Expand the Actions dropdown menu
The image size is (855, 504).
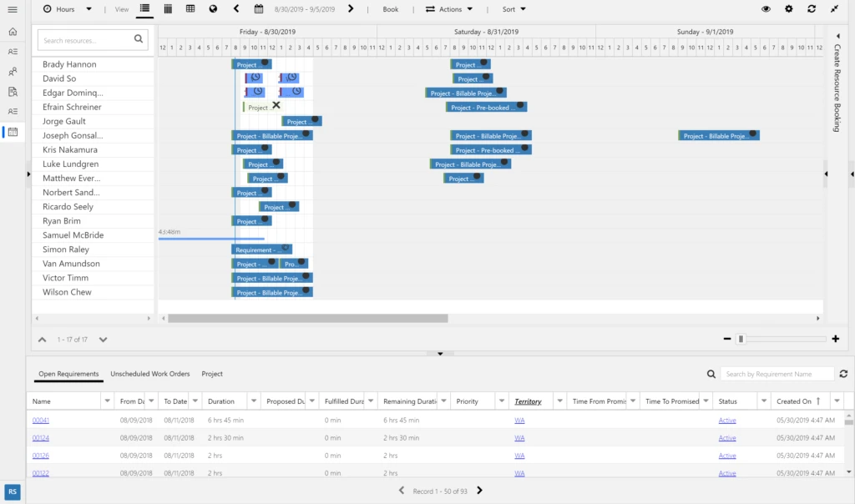coord(449,9)
